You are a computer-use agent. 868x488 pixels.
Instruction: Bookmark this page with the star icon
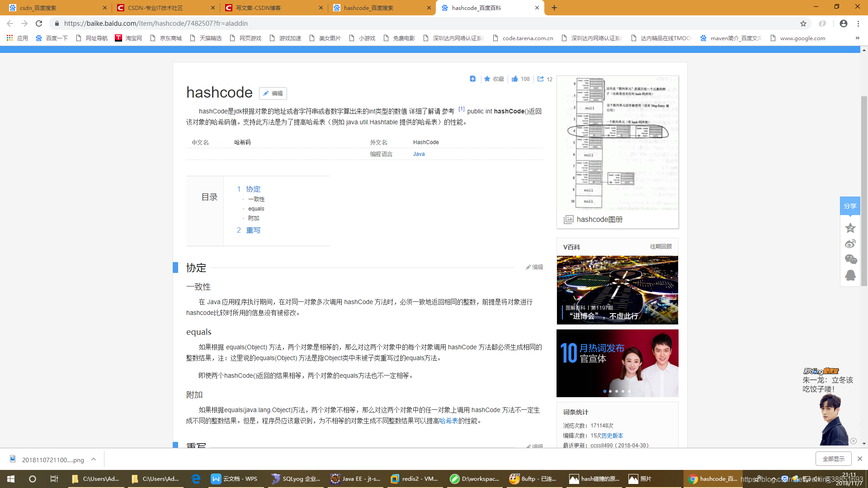point(803,23)
